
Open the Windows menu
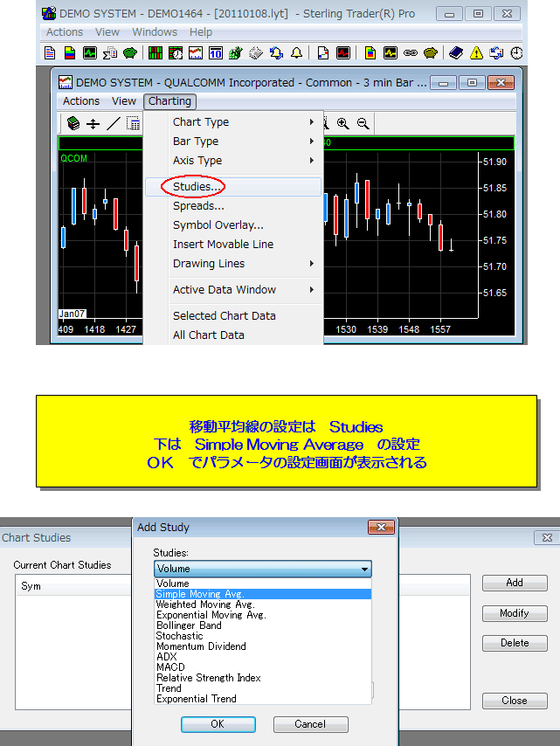155,31
